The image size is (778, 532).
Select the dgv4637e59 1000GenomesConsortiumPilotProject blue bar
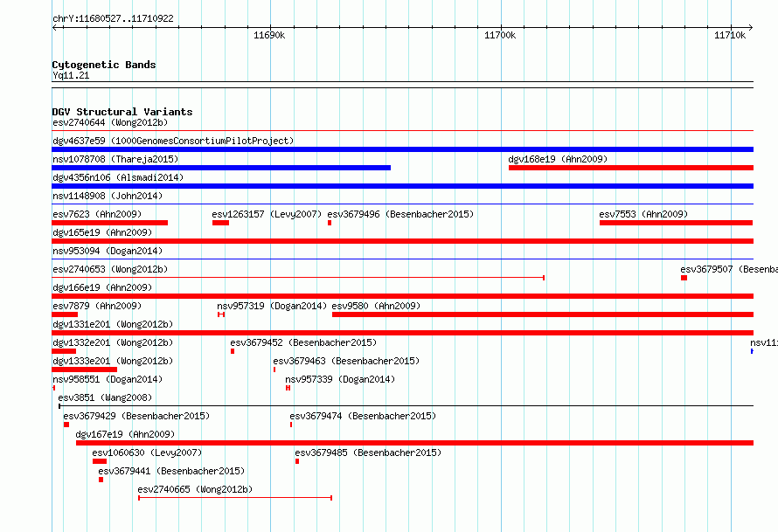402,149
